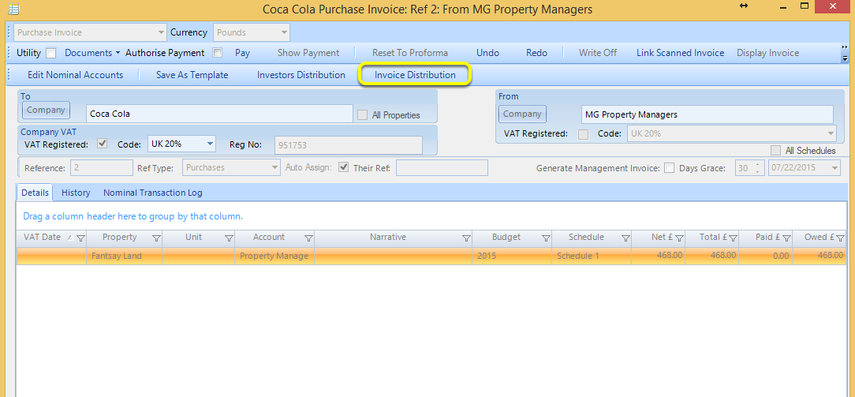Click Save As Template

192,75
